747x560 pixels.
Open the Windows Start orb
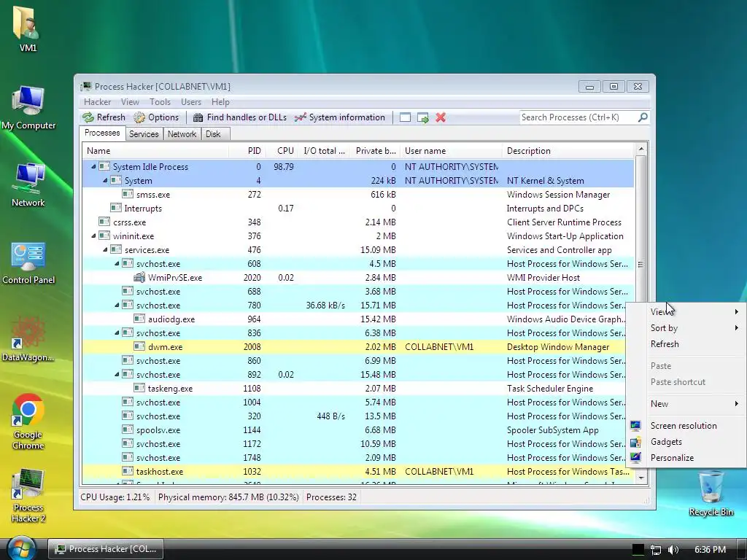21,548
